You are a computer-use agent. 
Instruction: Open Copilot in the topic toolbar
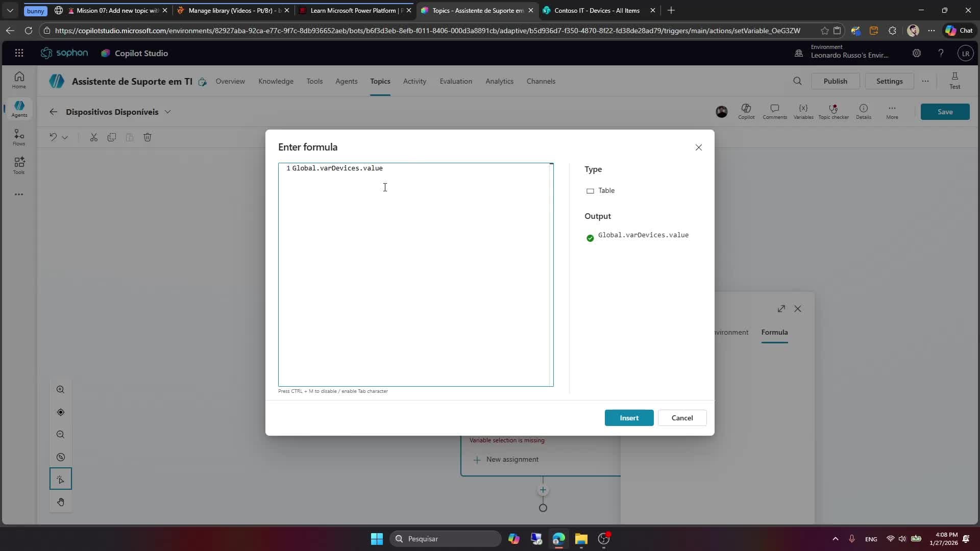(x=746, y=111)
